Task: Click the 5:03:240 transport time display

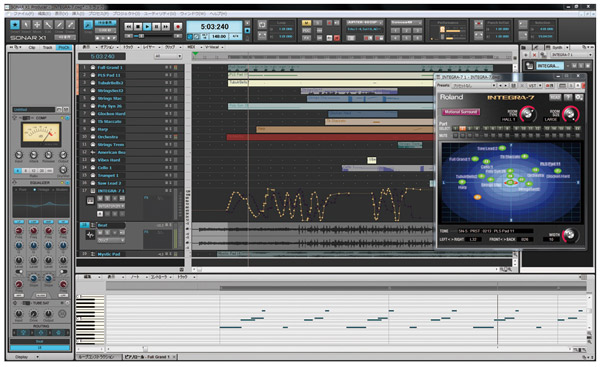Action: pyautogui.click(x=214, y=27)
